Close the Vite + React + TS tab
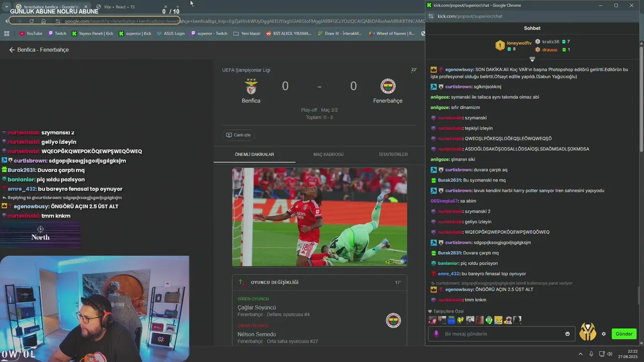This screenshot has width=644, height=362. click(166, 7)
